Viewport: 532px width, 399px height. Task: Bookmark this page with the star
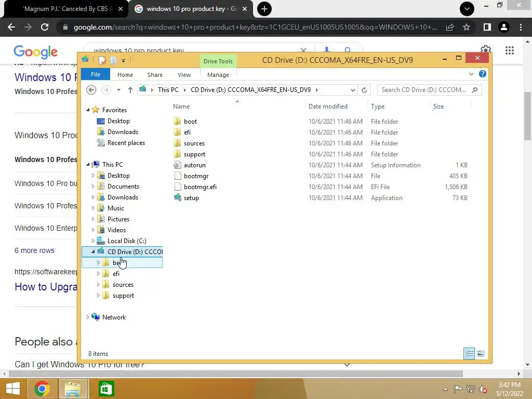click(467, 27)
